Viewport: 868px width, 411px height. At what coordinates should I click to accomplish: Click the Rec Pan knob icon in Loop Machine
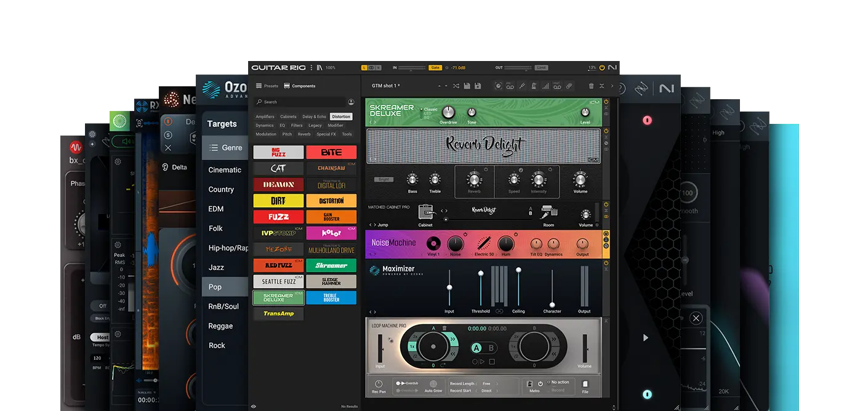coord(379,384)
